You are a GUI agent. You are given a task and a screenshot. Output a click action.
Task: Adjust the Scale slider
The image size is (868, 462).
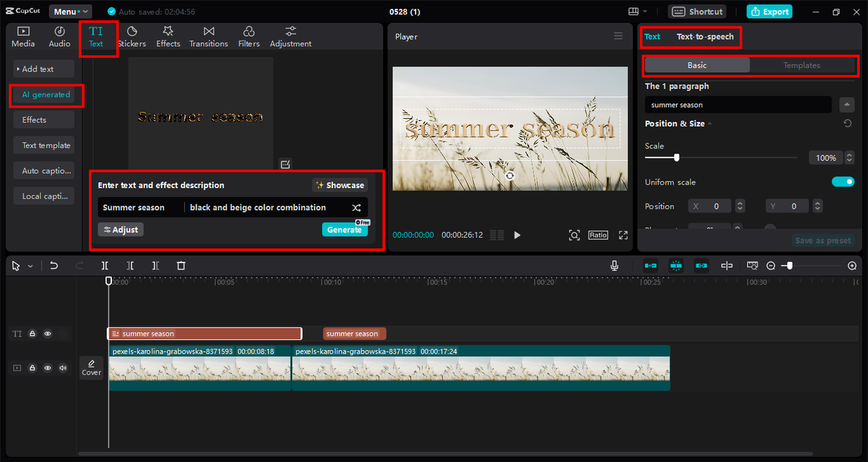coord(677,157)
